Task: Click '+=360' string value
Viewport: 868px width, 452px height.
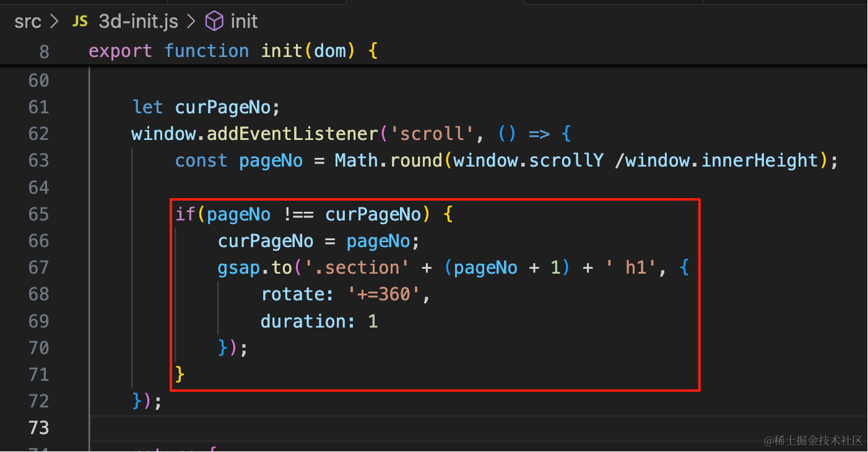Action: 383,294
